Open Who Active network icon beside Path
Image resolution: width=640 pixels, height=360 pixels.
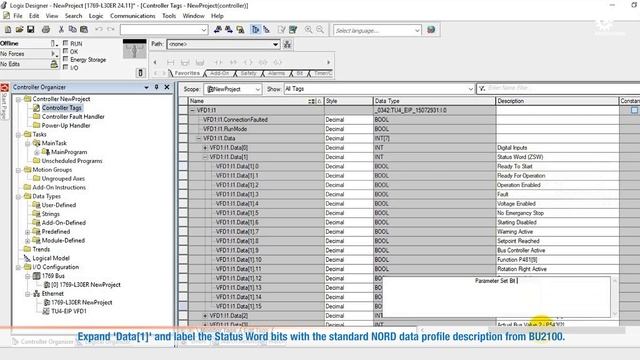(287, 44)
